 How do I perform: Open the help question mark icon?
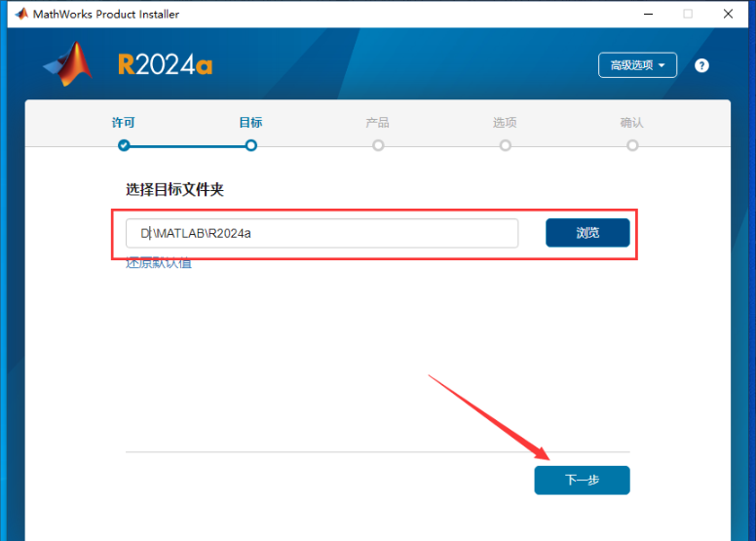701,65
